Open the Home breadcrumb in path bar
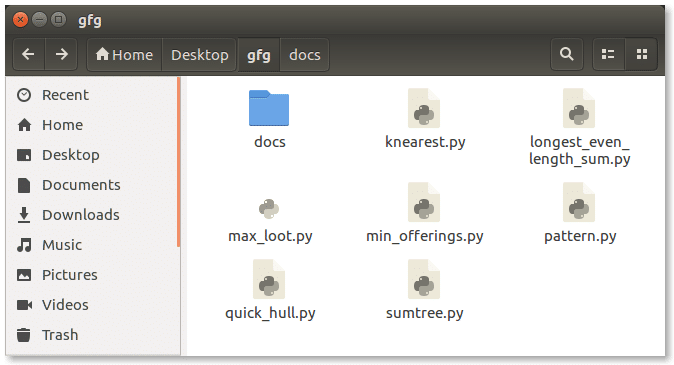Screen dimensions: 674x365 click(x=124, y=55)
